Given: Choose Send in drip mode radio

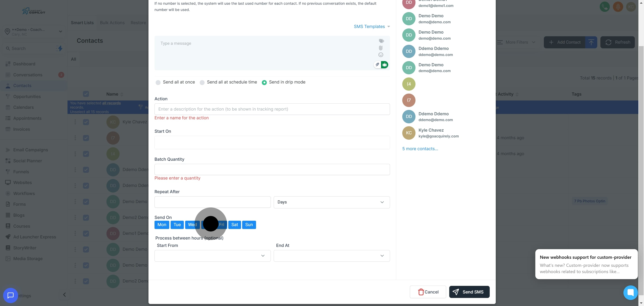Looking at the screenshot, I should pyautogui.click(x=264, y=83).
